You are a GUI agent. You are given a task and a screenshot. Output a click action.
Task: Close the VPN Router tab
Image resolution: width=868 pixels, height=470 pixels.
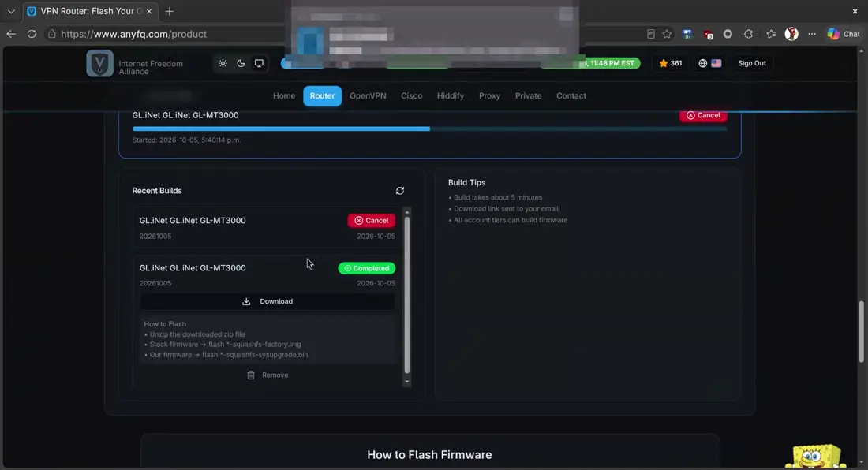tap(149, 11)
